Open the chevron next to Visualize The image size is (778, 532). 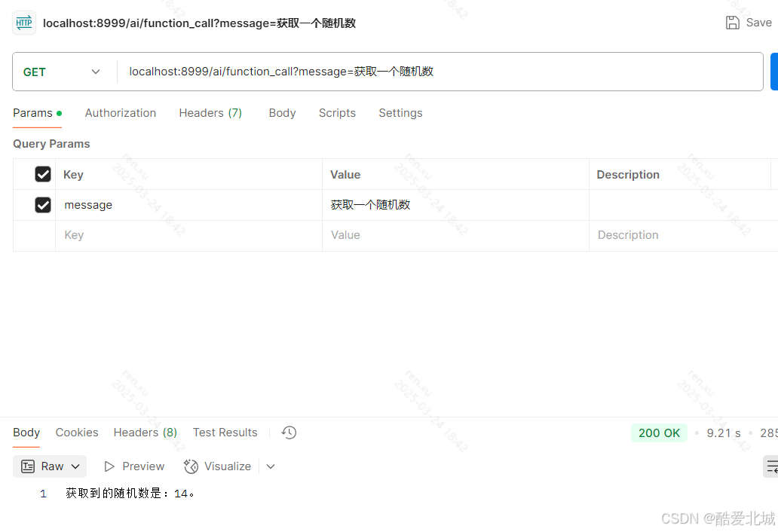point(270,466)
